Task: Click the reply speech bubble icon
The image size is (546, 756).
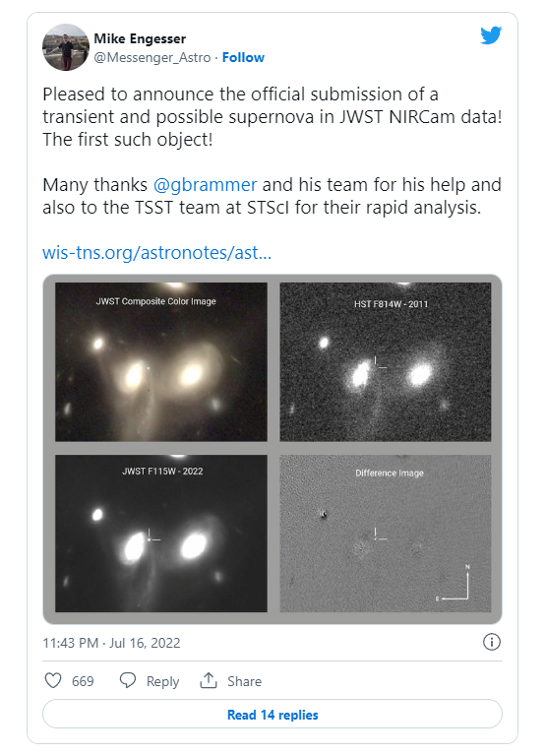Action: point(128,680)
